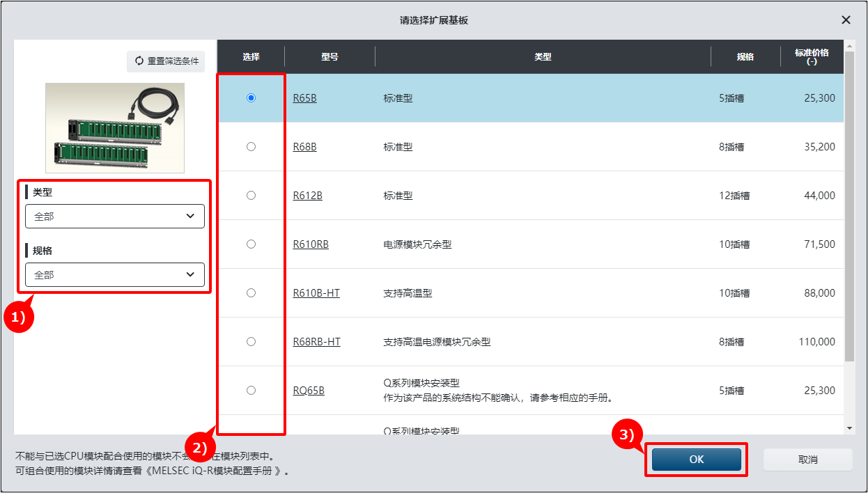Select the R68RB-HT radio button

tap(251, 342)
